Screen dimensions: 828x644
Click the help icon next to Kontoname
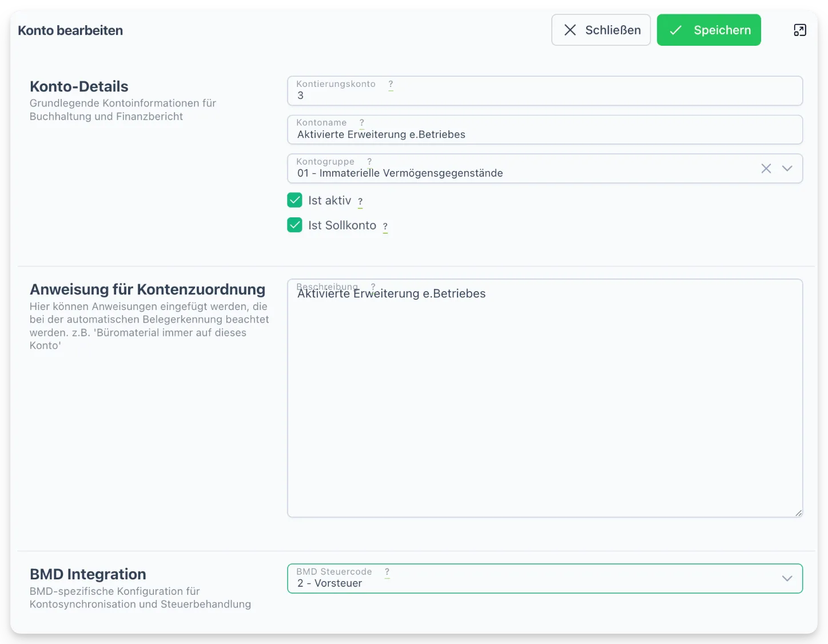coord(361,123)
